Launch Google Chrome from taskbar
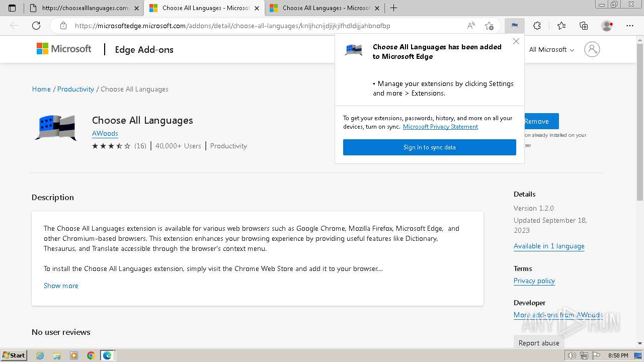Viewport: 644px width, 362px height. click(91, 355)
